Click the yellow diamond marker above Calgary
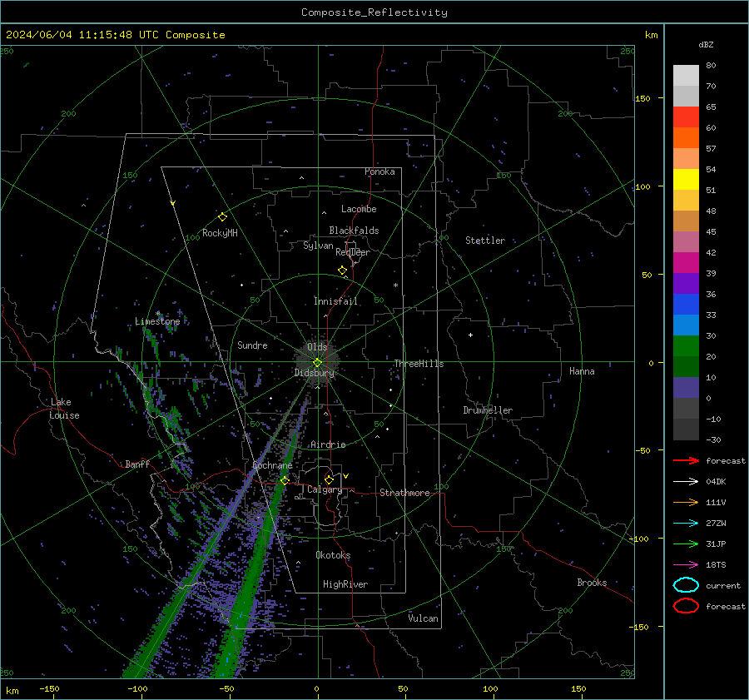 click(329, 479)
